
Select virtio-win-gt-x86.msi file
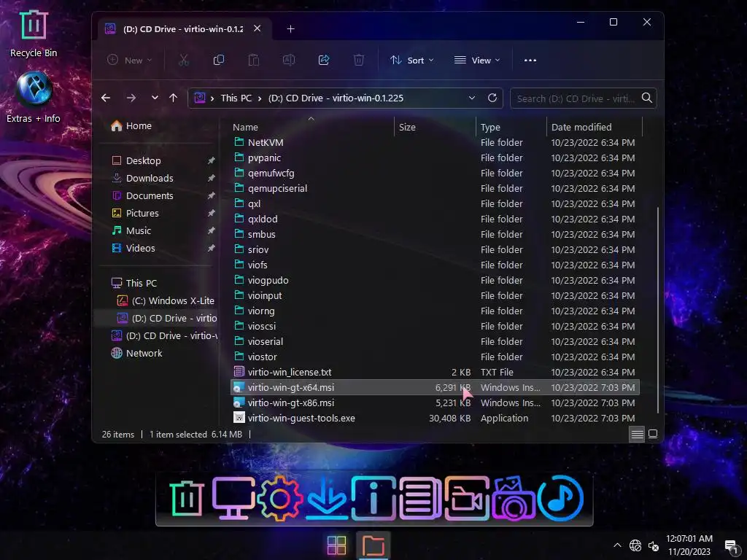coord(435,402)
